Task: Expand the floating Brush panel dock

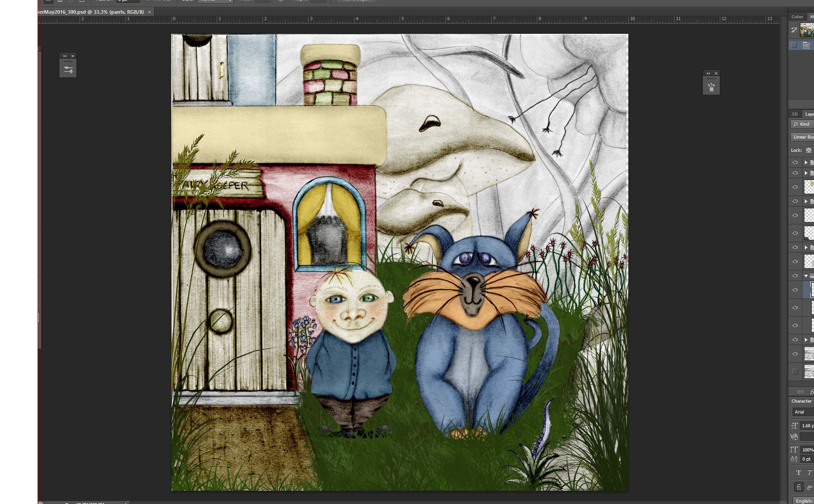Action: pyautogui.click(x=708, y=74)
